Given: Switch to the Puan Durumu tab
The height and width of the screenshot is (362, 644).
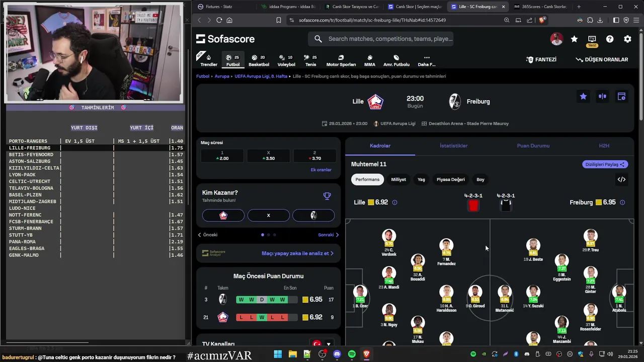Looking at the screenshot, I should point(533,146).
